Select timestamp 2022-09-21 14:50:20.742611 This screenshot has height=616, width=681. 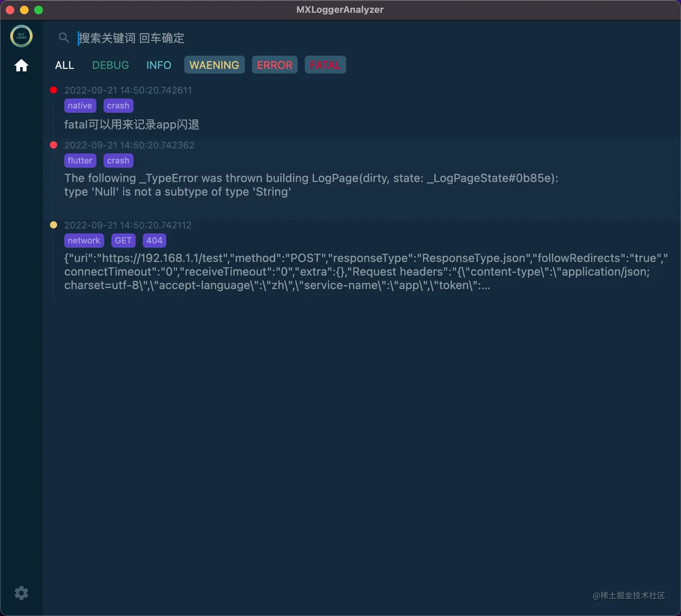pyautogui.click(x=128, y=90)
